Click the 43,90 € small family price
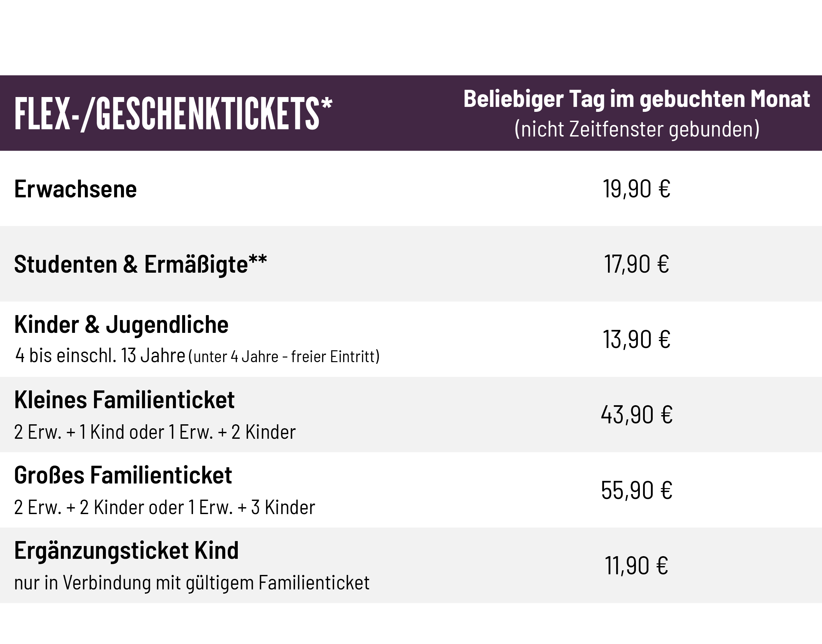This screenshot has width=822, height=644. 637,415
